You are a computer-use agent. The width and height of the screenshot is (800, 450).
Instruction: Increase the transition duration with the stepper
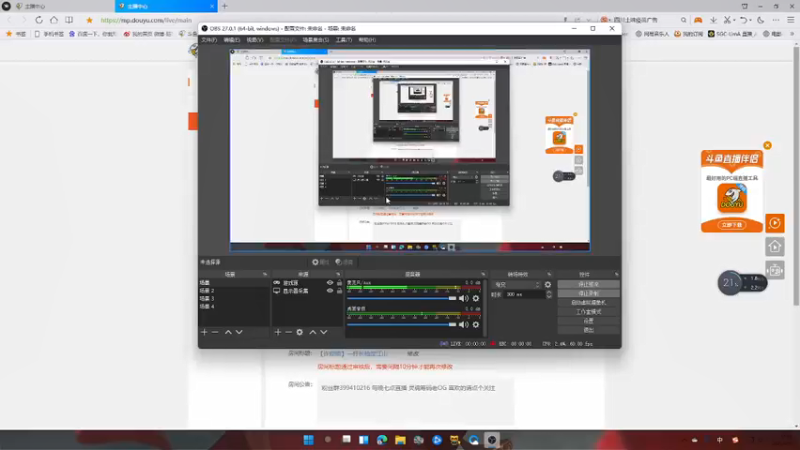(549, 292)
